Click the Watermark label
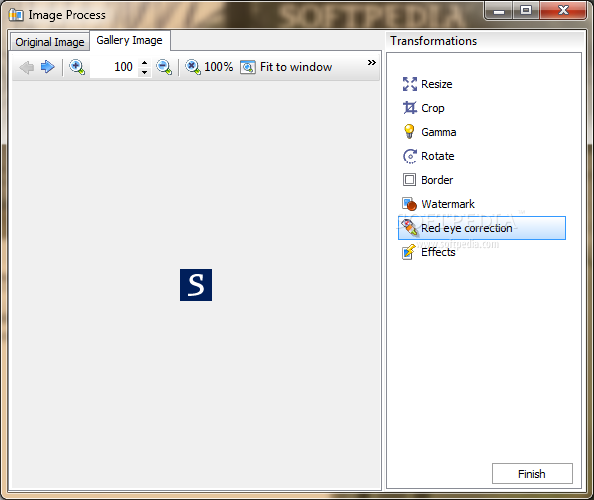Viewport: 594px width, 500px height. click(x=448, y=204)
